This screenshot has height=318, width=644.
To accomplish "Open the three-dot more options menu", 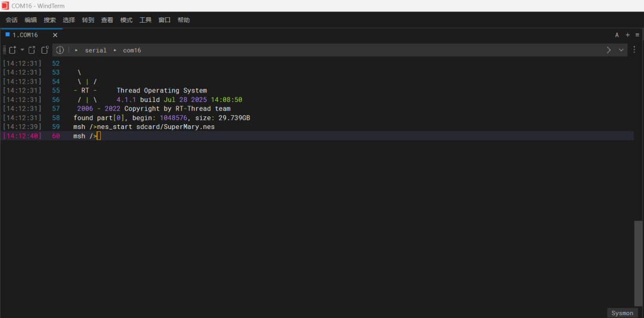I will (x=634, y=50).
